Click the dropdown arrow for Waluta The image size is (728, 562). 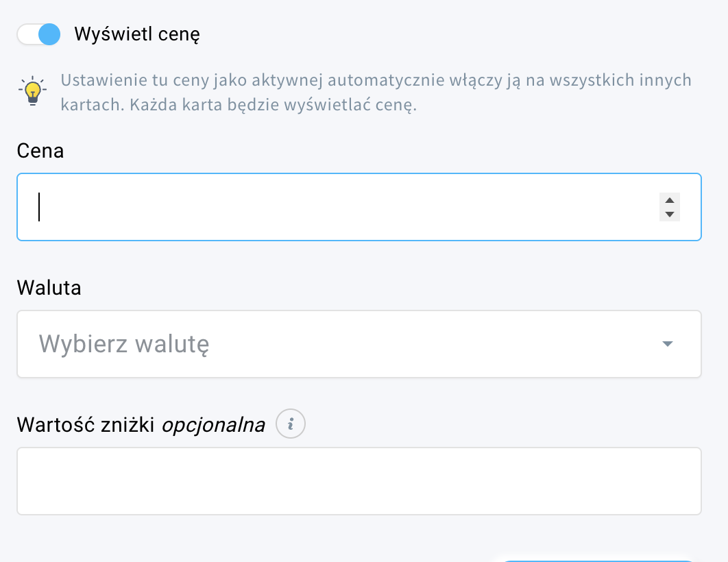point(666,344)
